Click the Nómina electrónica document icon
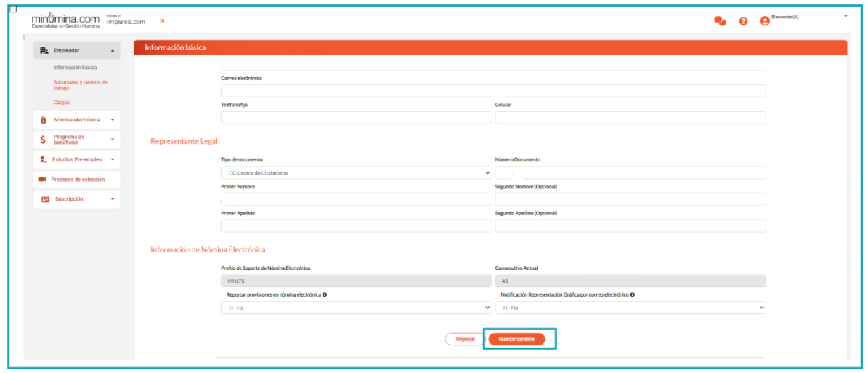 44,120
